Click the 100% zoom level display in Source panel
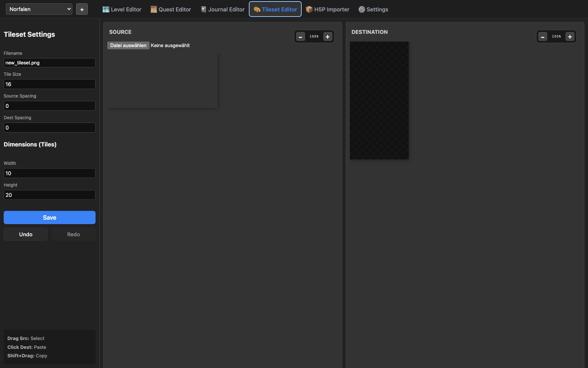Image resolution: width=588 pixels, height=368 pixels. pos(314,36)
